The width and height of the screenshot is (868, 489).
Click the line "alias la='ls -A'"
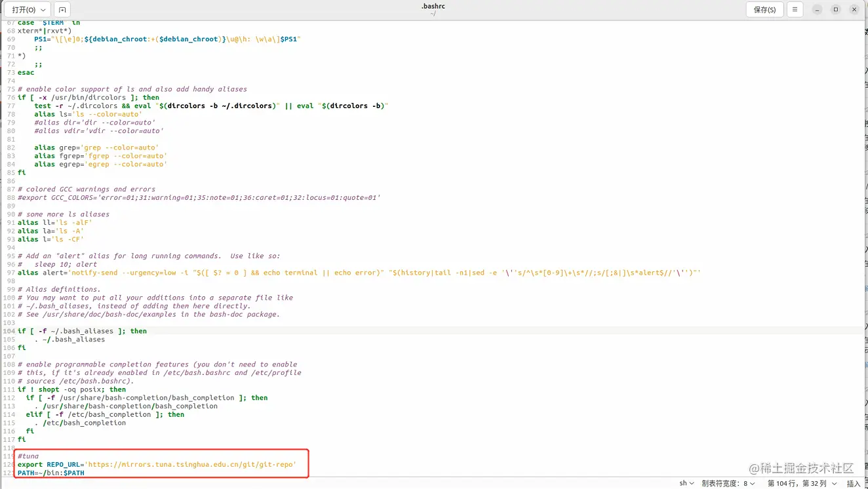point(50,231)
